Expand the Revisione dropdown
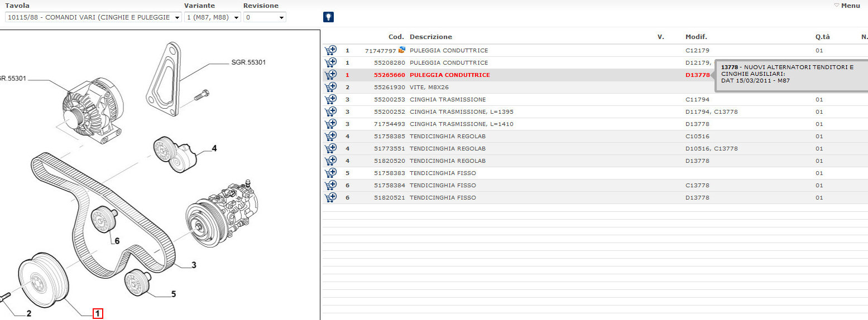 [265, 17]
